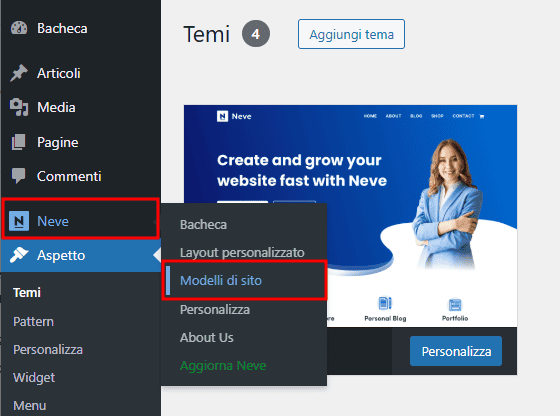Click the blue Personalizza button on Neve theme
Image resolution: width=560 pixels, height=416 pixels.
(456, 351)
